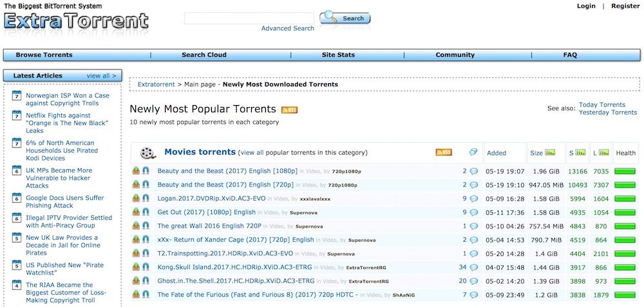Image resolution: width=644 pixels, height=307 pixels.
Task: Open the Browse Torrents menu
Action: pyautogui.click(x=44, y=55)
